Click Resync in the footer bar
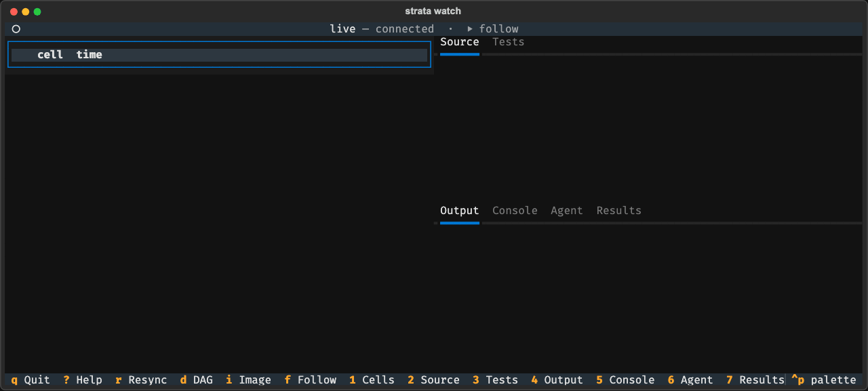This screenshot has width=868, height=391. 141,380
